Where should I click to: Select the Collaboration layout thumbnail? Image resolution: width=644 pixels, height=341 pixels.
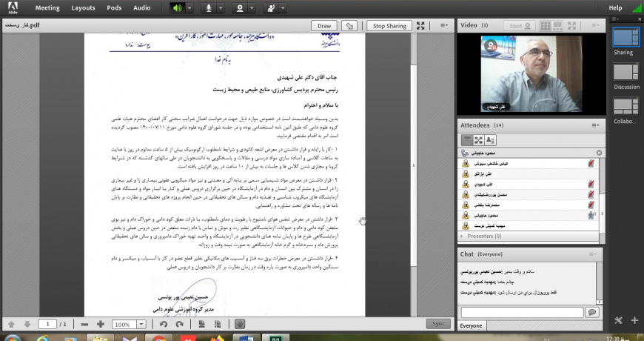tap(626, 106)
